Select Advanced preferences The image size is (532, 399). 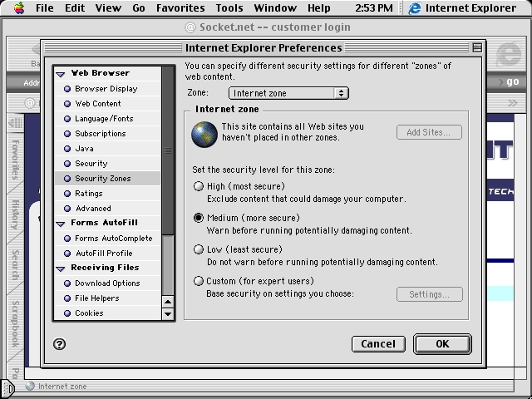pyautogui.click(x=107, y=209)
